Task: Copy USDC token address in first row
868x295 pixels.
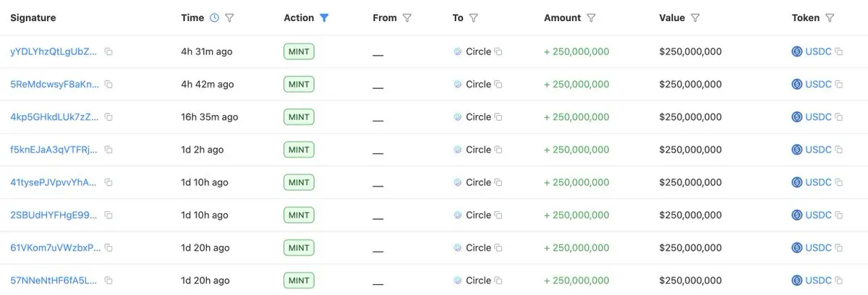Action: pos(839,52)
